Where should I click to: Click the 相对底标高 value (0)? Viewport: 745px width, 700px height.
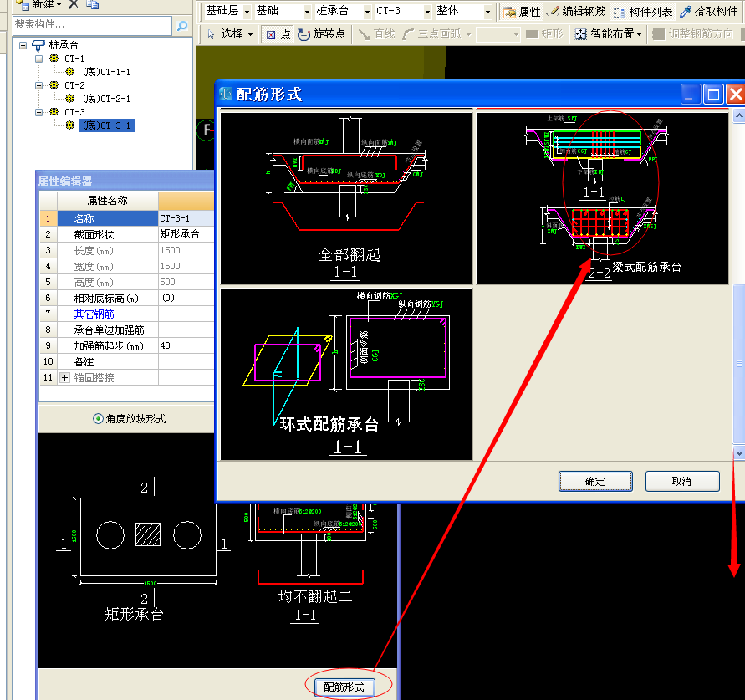[186, 298]
